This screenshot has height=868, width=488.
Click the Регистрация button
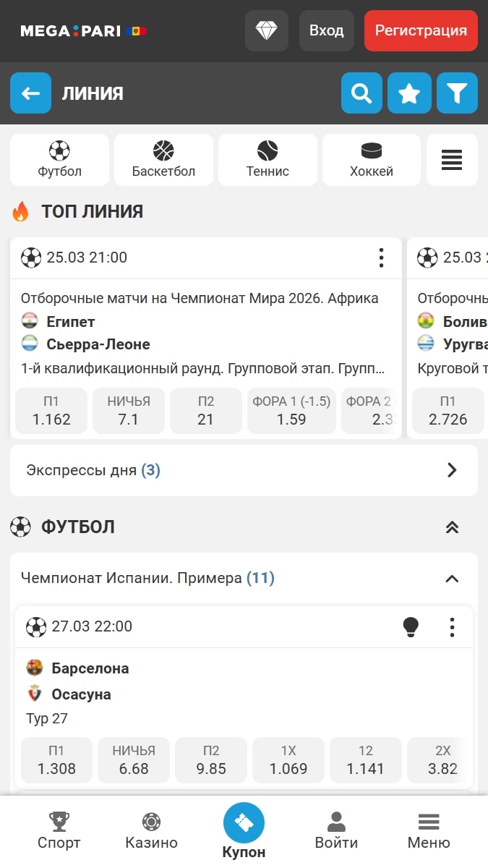click(421, 30)
